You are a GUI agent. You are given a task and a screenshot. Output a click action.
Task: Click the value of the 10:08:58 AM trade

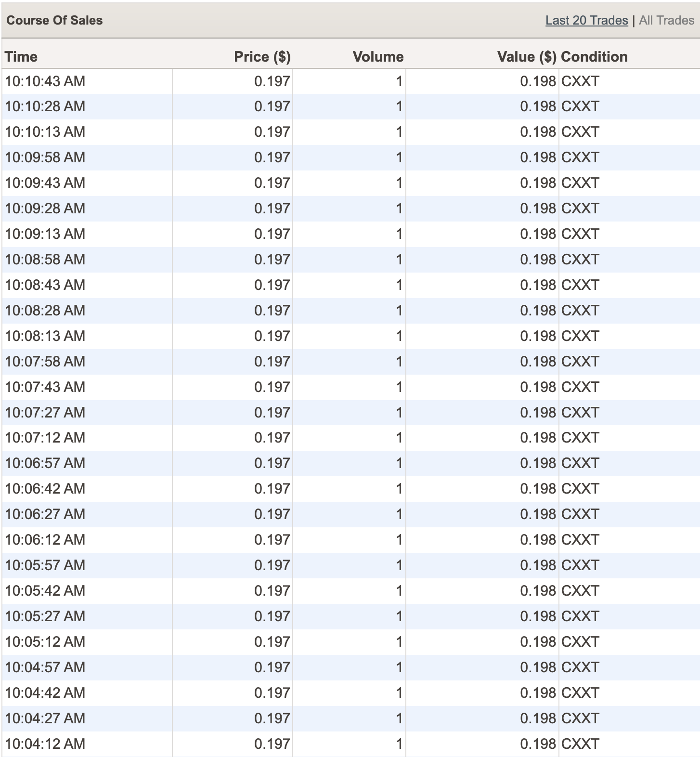(x=538, y=260)
